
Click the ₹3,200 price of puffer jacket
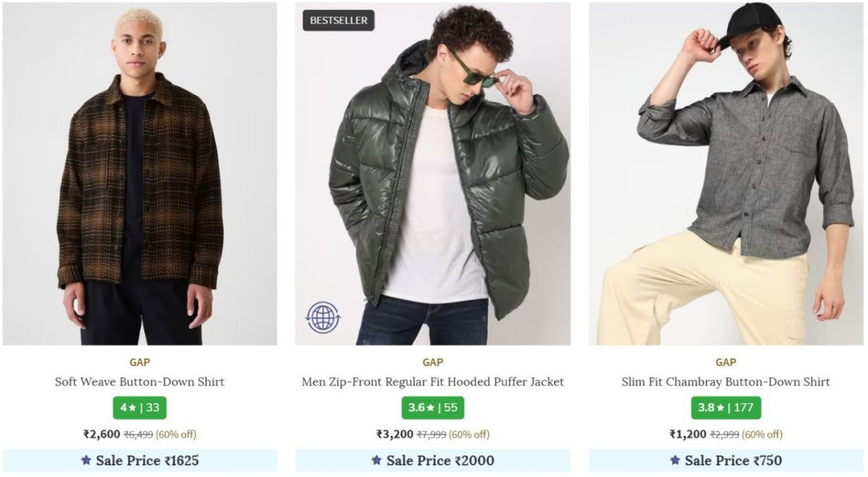394,434
